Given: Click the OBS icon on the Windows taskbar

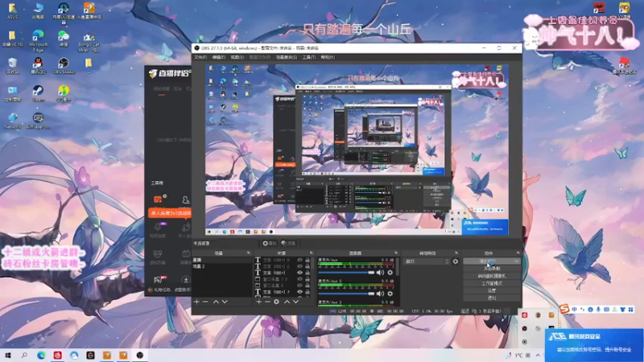Looking at the screenshot, I should pos(139,356).
